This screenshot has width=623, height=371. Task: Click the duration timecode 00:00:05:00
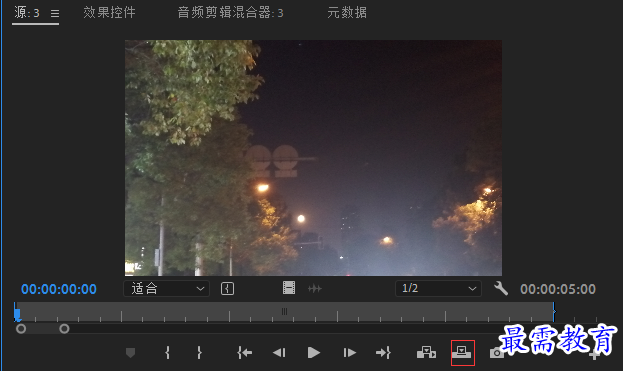[558, 289]
